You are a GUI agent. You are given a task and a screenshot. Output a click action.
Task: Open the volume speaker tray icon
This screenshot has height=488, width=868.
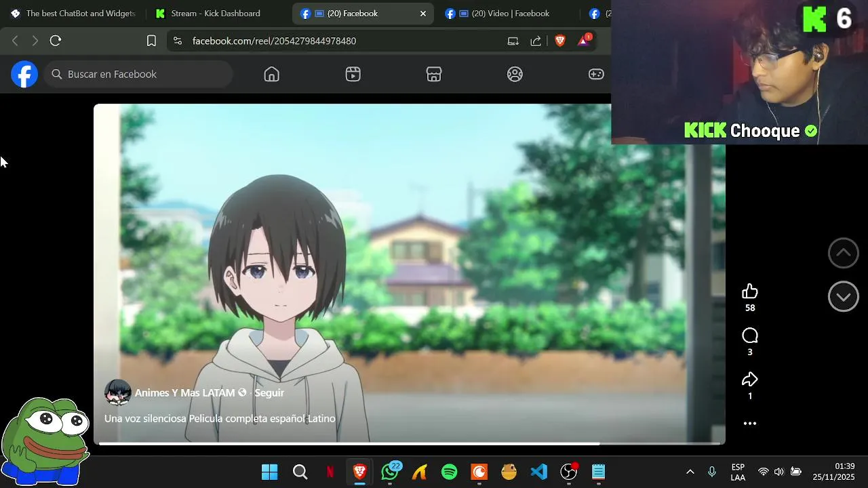(779, 472)
